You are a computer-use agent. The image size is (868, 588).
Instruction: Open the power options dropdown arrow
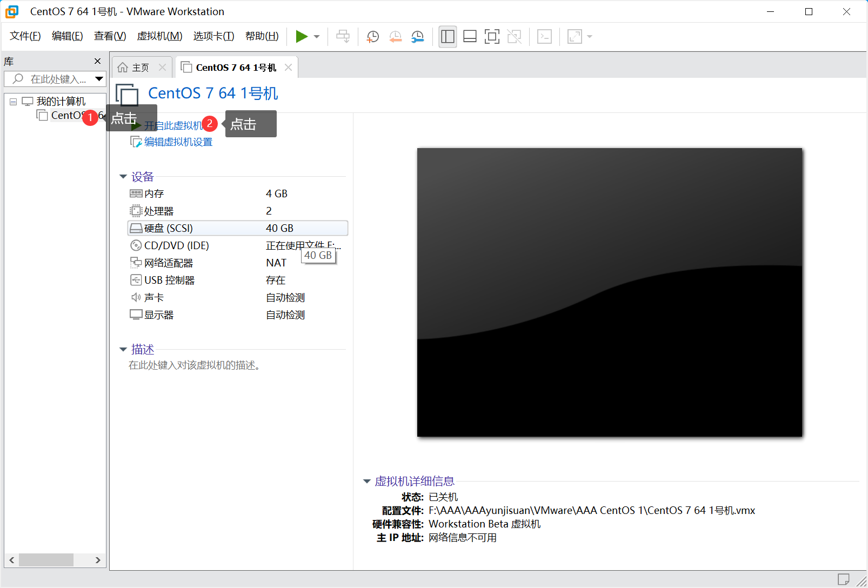click(x=317, y=37)
